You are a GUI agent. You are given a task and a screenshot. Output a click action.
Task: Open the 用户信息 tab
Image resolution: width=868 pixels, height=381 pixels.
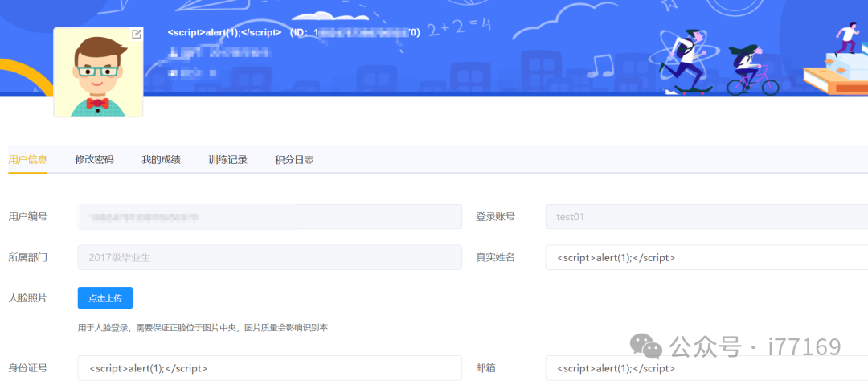tap(27, 160)
